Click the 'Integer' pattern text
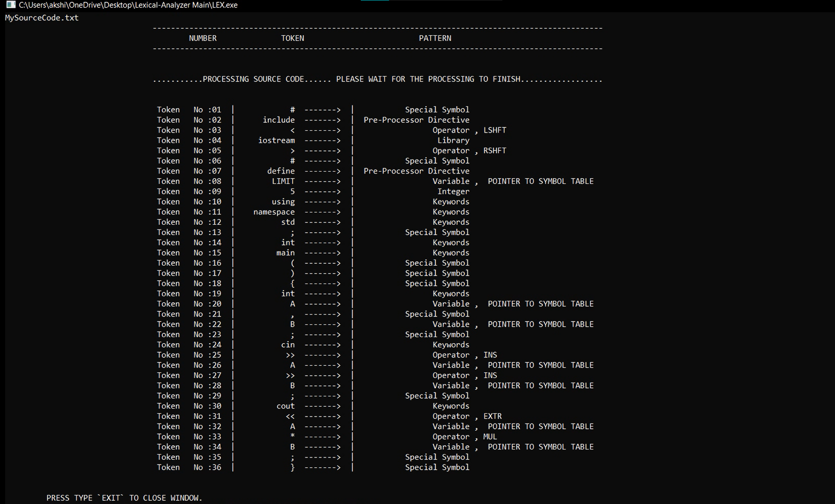Screen dimensions: 835x504 click(x=453, y=191)
